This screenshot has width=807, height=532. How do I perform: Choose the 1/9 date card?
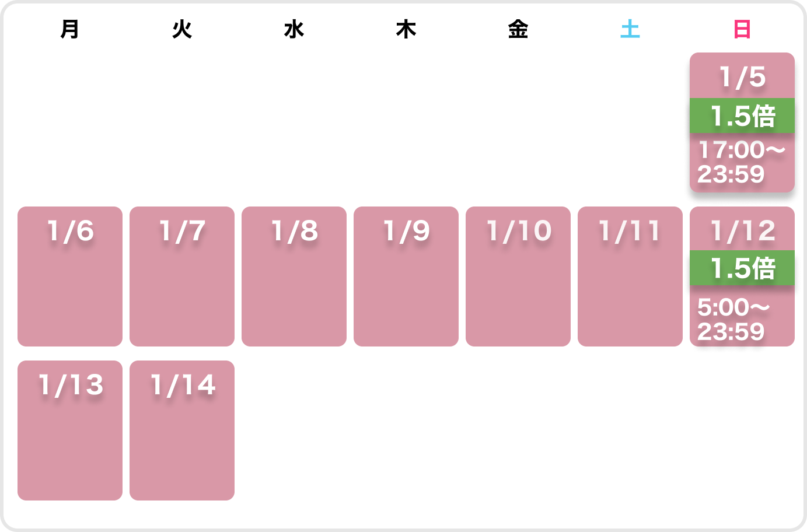click(406, 276)
